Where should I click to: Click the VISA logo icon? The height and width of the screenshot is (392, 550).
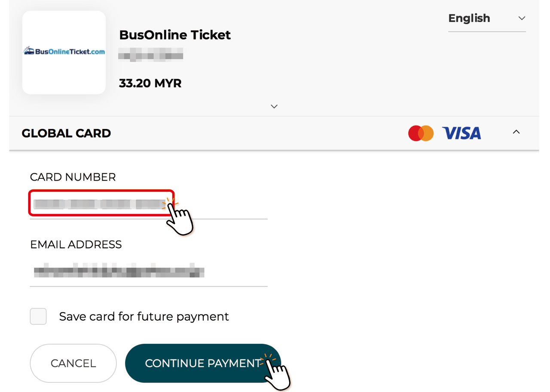click(461, 133)
